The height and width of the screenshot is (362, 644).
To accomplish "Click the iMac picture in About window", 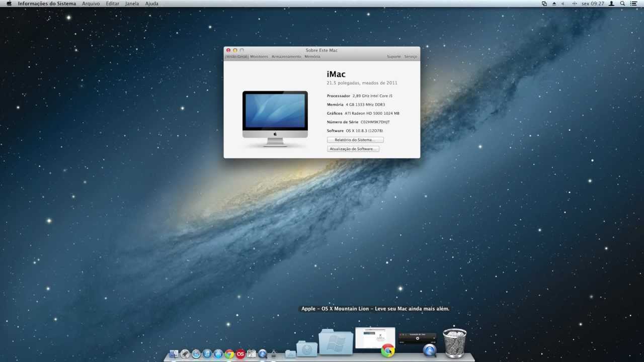I will tap(275, 119).
